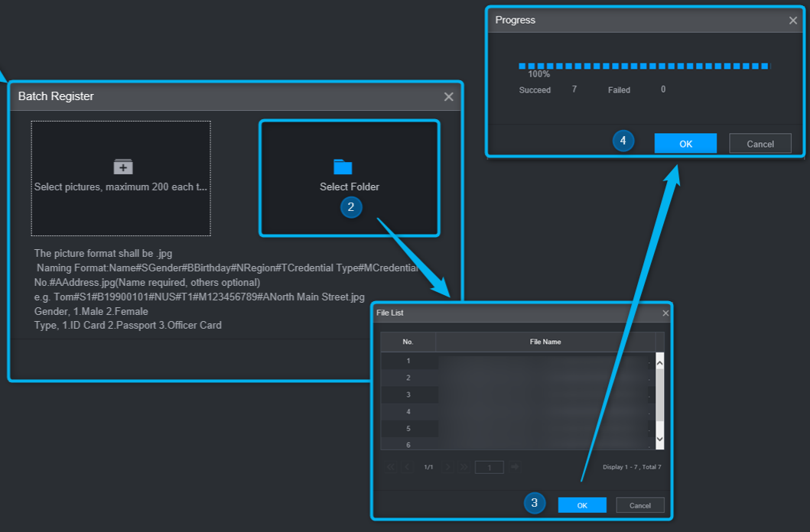Click the 100% progress bar
The width and height of the screenshot is (810, 532).
point(644,66)
